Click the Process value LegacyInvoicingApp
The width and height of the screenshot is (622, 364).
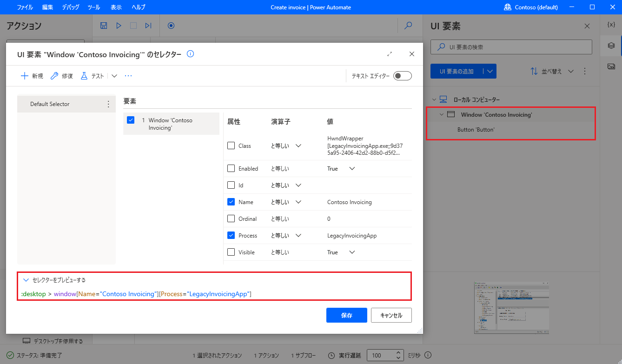coord(352,235)
